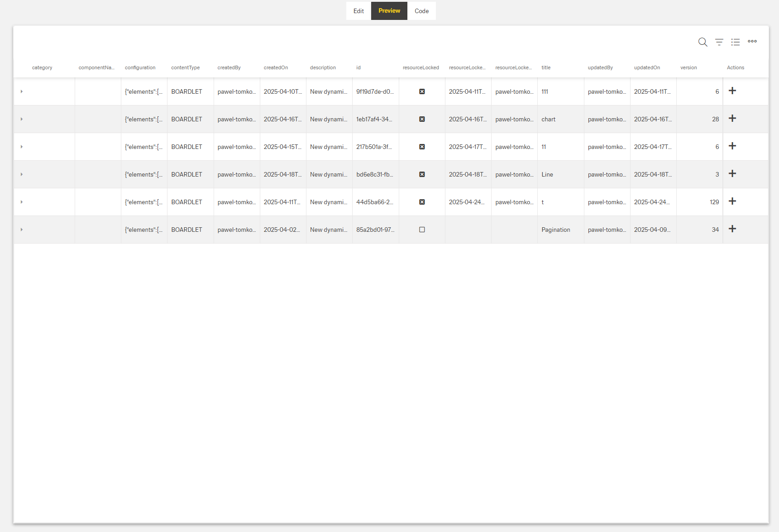The height and width of the screenshot is (532, 779).
Task: Expand the row titled t
Action: 21,202
